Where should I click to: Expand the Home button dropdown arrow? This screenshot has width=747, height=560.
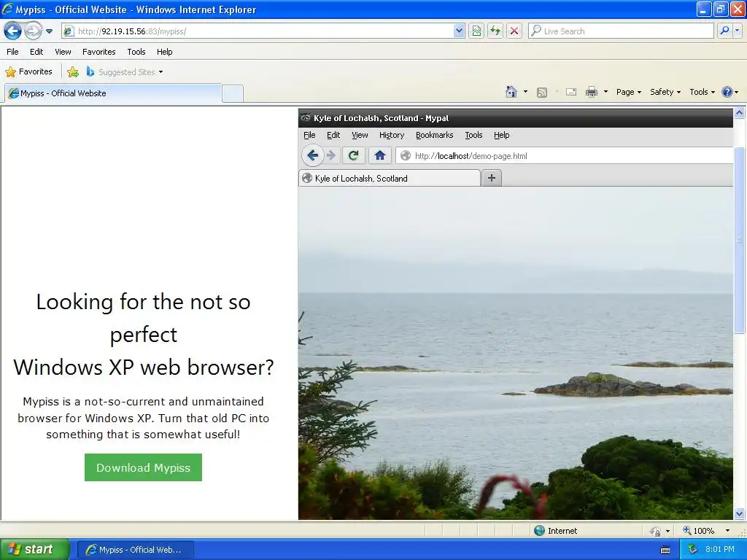pos(525,92)
